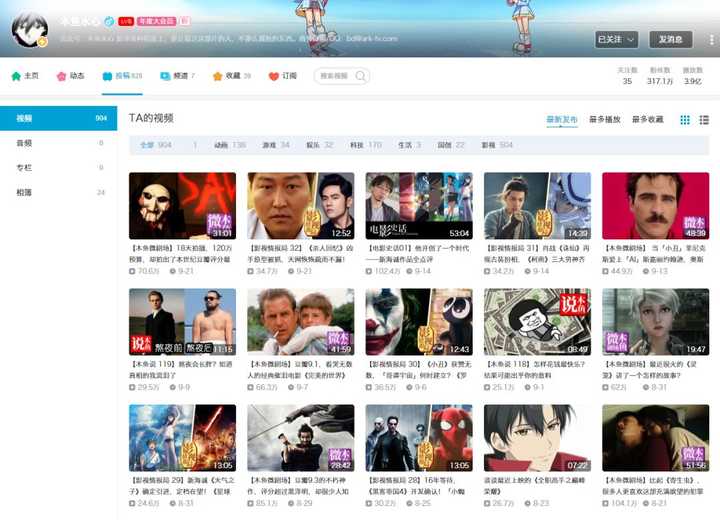Viewport: 720px width, 520px height.
Task: Open the 【木鱼说 119】 video title link
Action: [x=182, y=370]
